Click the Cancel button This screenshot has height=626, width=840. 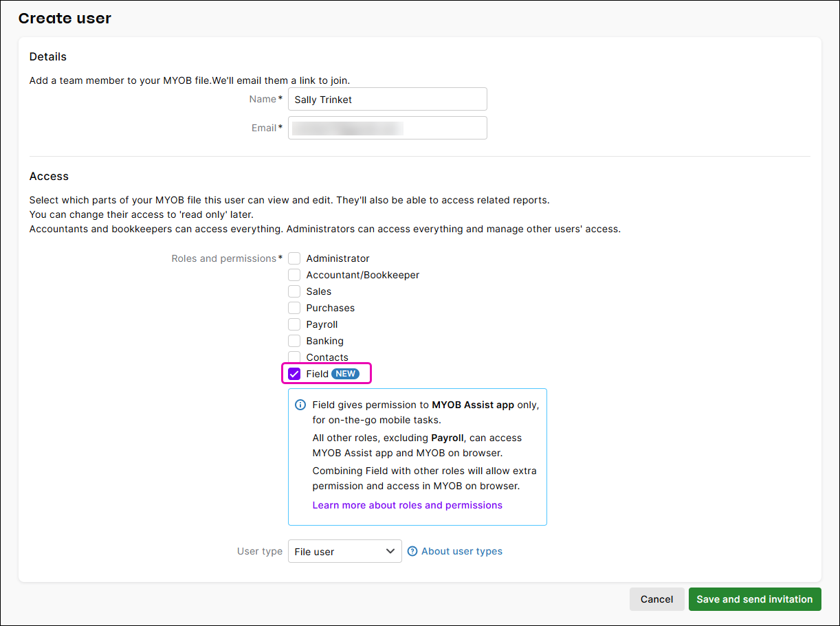pyautogui.click(x=657, y=599)
